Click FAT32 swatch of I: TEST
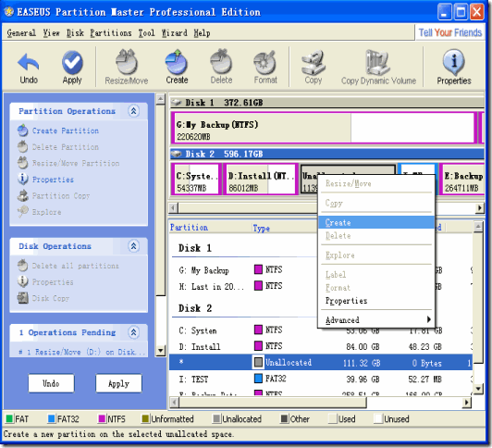 pos(258,379)
